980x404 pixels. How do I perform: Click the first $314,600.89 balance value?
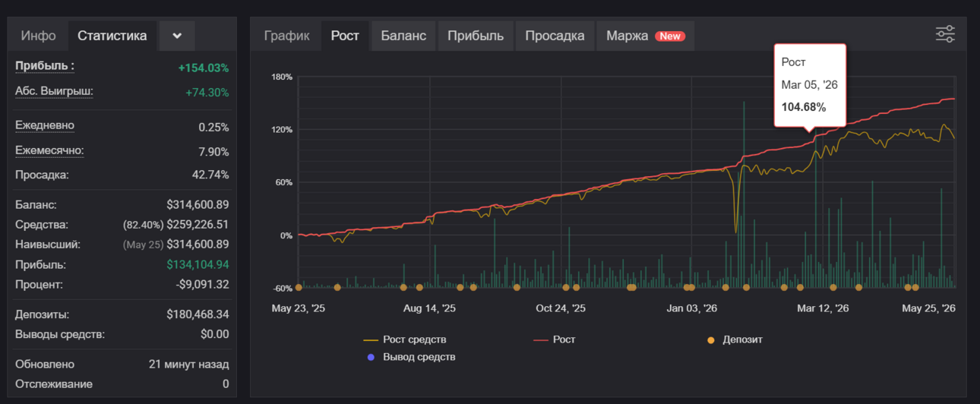(198, 205)
